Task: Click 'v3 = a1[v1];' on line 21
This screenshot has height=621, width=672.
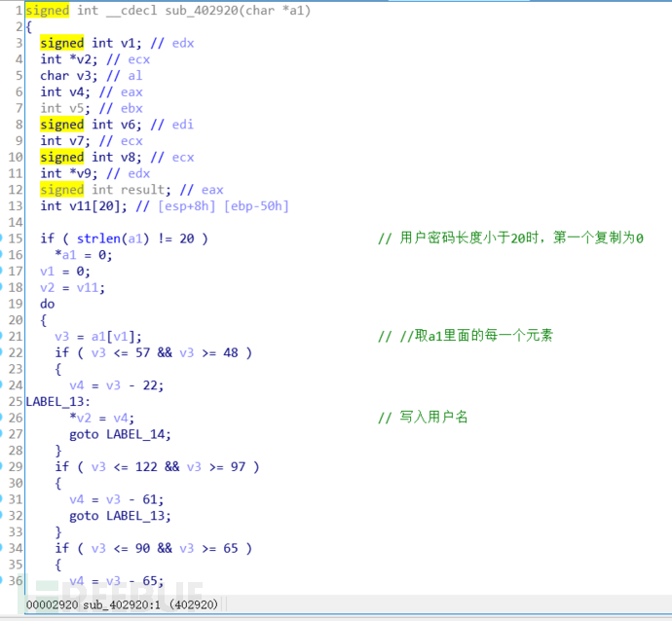Action: 98,337
